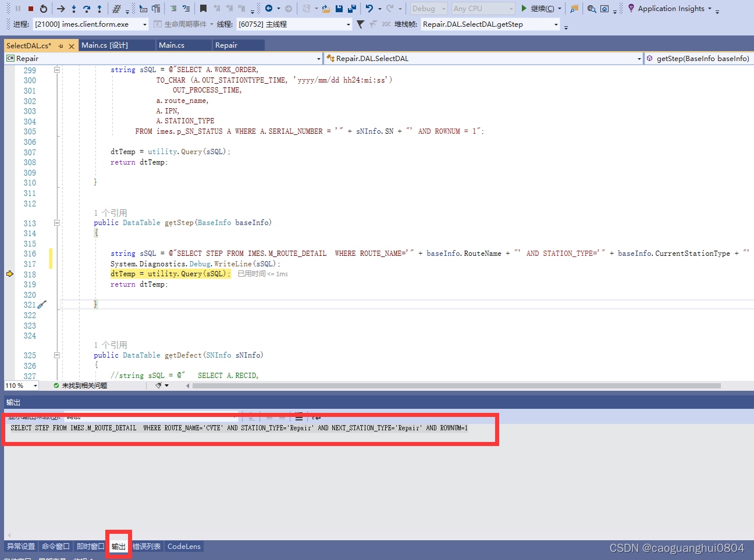The height and width of the screenshot is (560, 754).
Task: Comment out the selected lines icon
Action: pos(173,9)
